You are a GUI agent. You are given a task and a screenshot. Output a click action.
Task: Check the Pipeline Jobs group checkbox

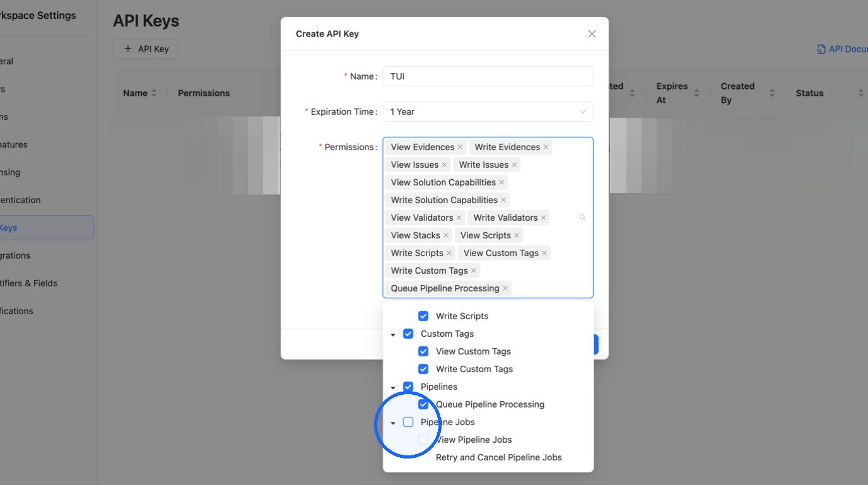click(x=408, y=422)
